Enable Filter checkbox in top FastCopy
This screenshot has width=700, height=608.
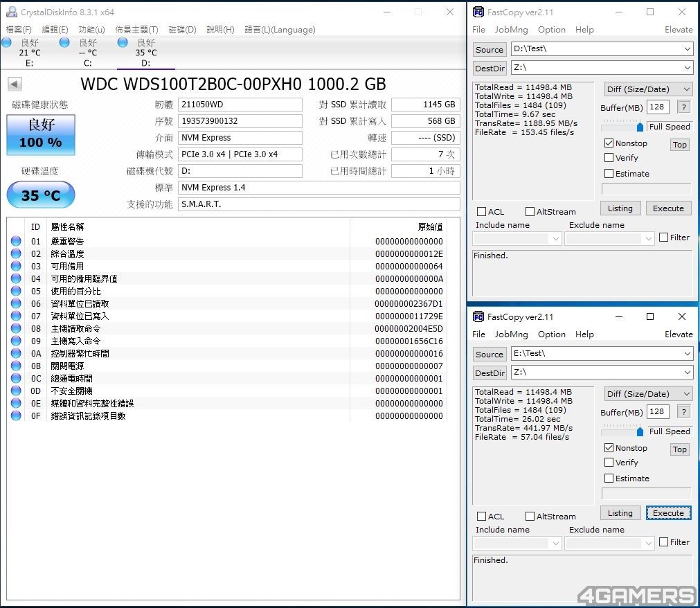pos(664,238)
